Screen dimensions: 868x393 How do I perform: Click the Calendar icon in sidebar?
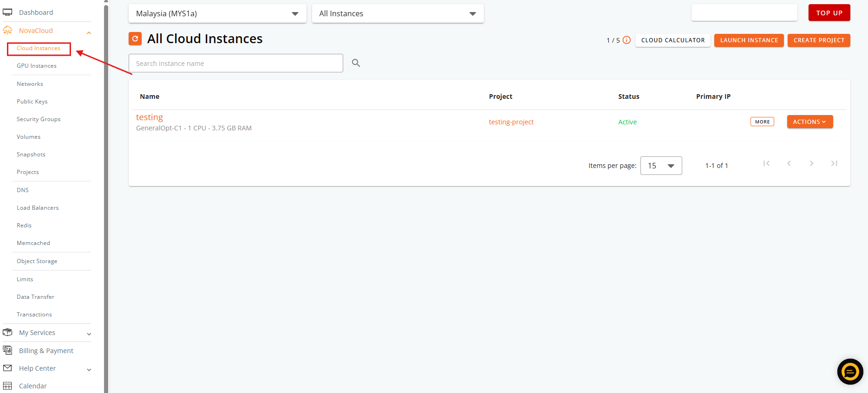pyautogui.click(x=7, y=386)
